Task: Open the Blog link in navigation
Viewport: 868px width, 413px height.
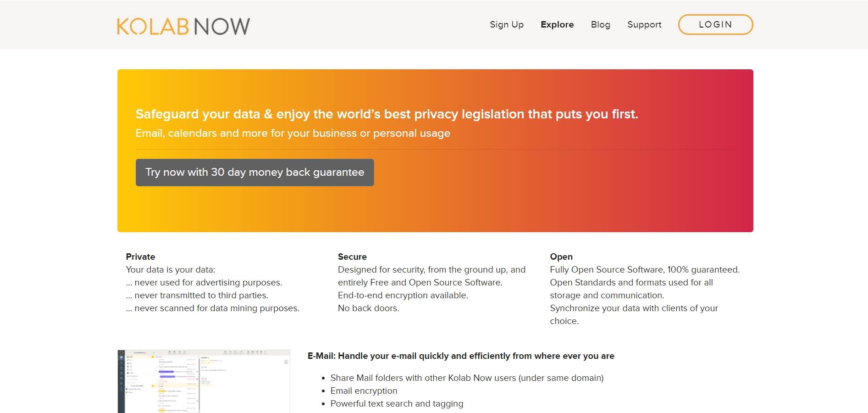Action: [600, 24]
